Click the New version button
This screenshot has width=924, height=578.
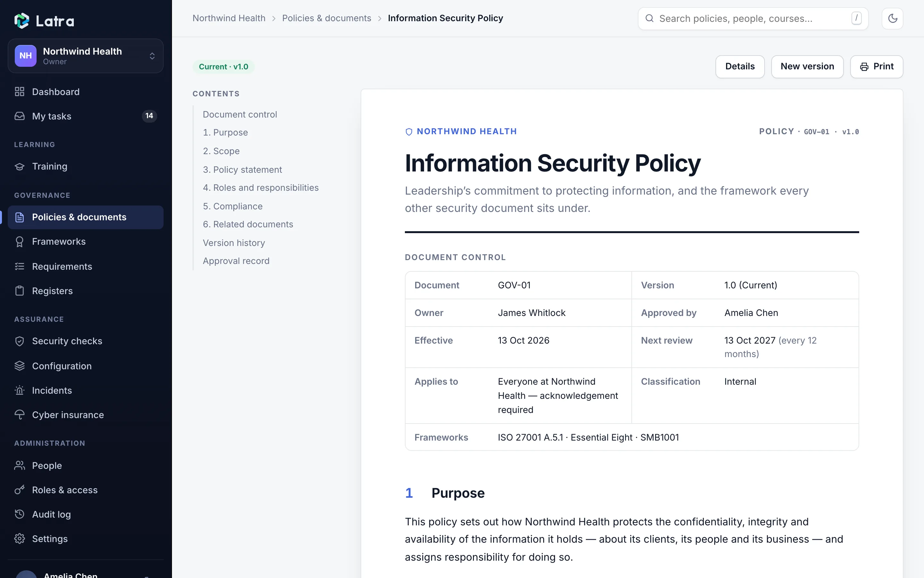coord(807,66)
